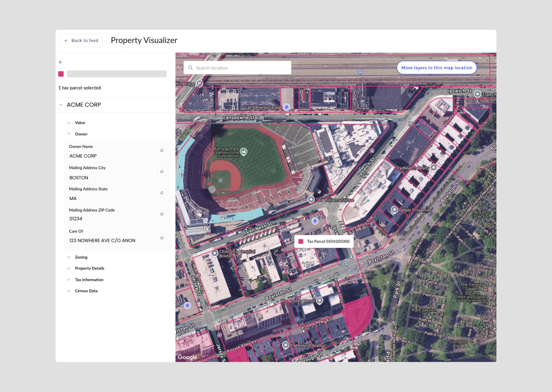552x392 pixels.
Task: Click the Delphi Properties map pin
Action: [x=394, y=209]
